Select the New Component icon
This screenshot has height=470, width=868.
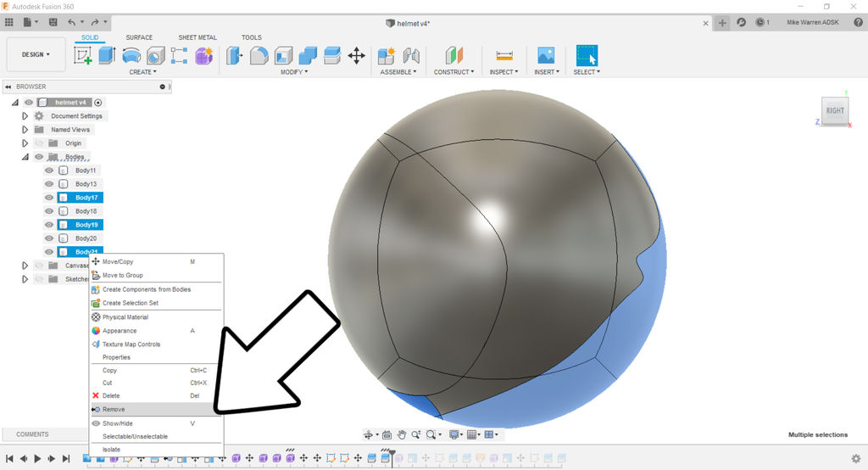[x=387, y=55]
